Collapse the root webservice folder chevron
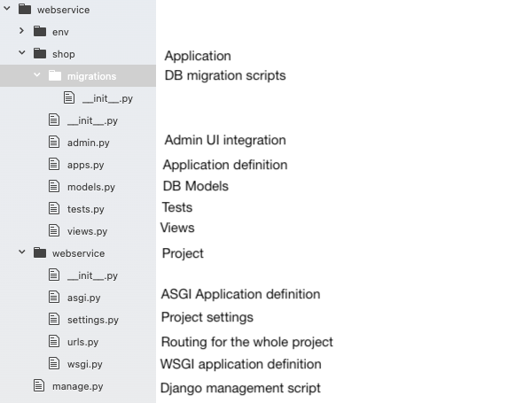Image resolution: width=532 pixels, height=403 pixels. 8,10
